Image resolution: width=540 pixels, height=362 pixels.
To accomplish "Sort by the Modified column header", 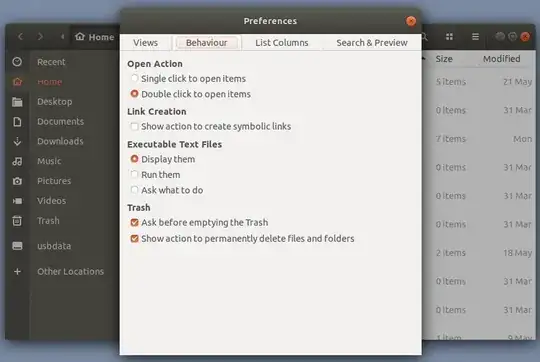I will (501, 59).
